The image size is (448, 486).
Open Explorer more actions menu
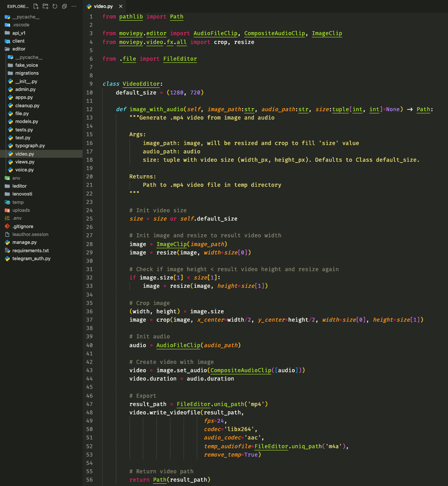coord(74,6)
